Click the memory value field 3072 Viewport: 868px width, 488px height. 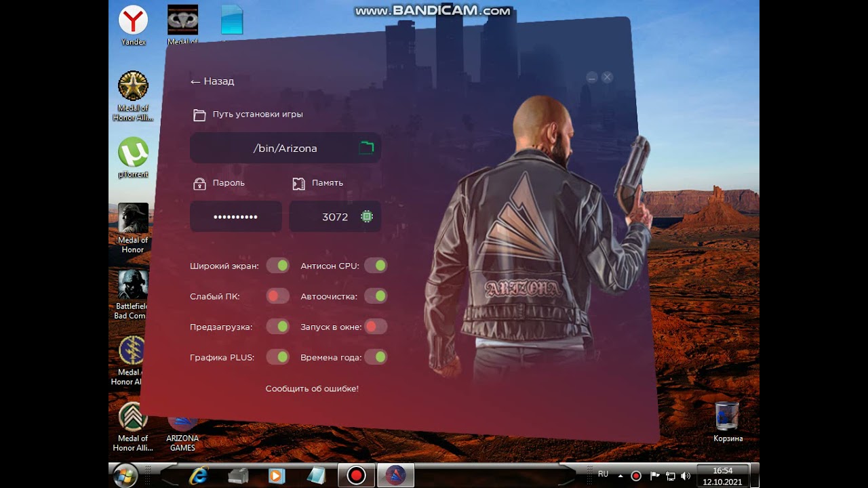[335, 217]
